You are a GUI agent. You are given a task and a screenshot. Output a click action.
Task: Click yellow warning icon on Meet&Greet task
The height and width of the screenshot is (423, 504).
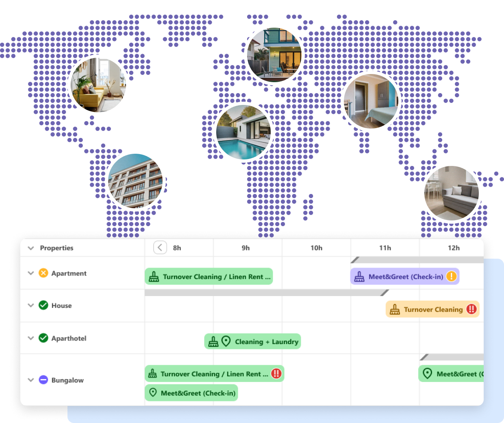pyautogui.click(x=451, y=277)
